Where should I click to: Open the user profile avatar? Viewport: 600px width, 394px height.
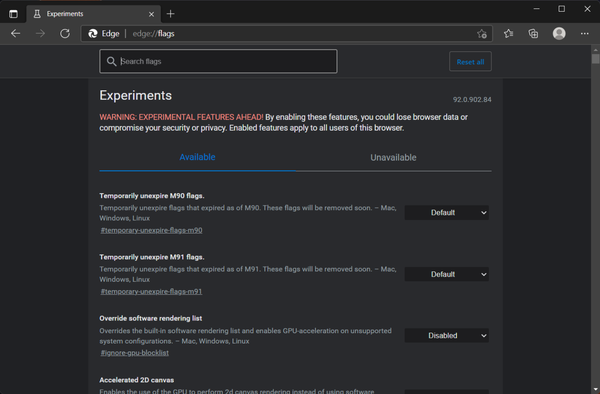(559, 34)
